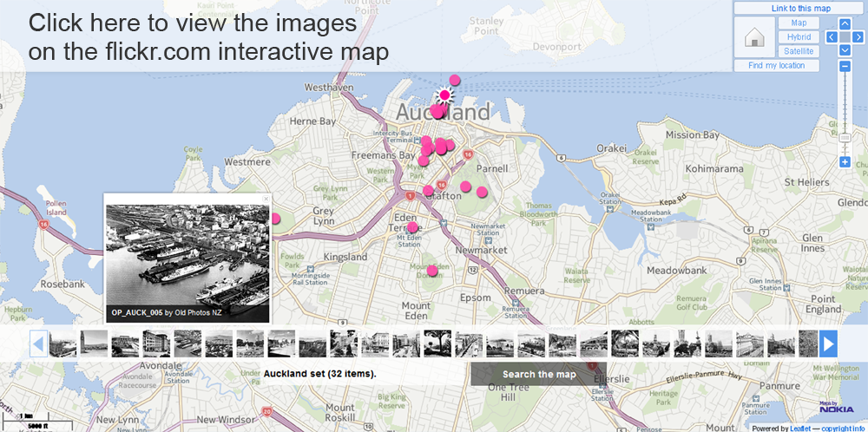The image size is (868, 432).
Task: Switch to Hybrid view type
Action: (x=799, y=37)
